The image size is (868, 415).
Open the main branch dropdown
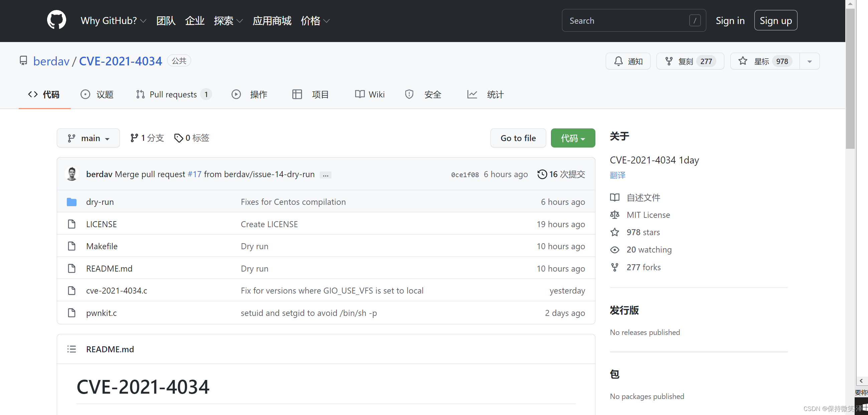coord(88,138)
